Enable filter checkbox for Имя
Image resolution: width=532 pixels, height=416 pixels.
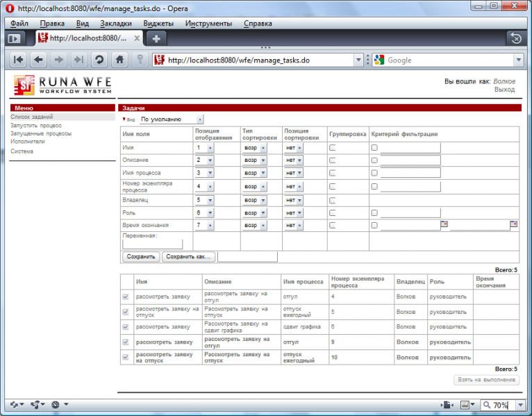point(374,148)
